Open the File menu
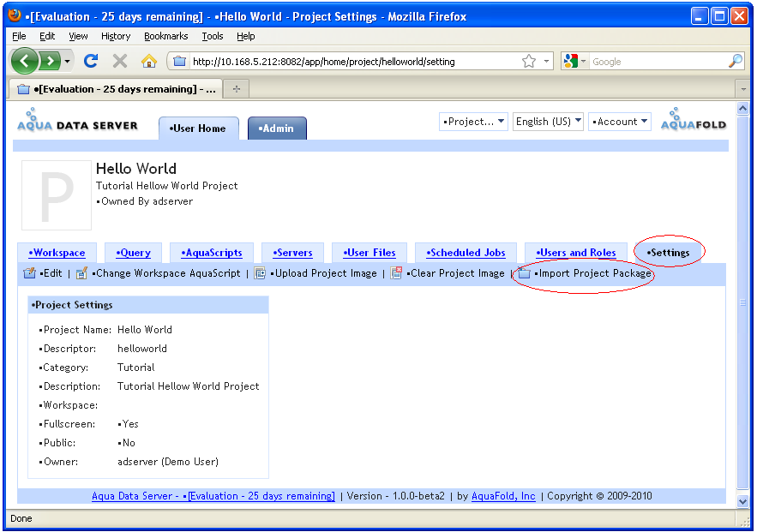Viewport: 757px width, 532px height. click(x=19, y=36)
